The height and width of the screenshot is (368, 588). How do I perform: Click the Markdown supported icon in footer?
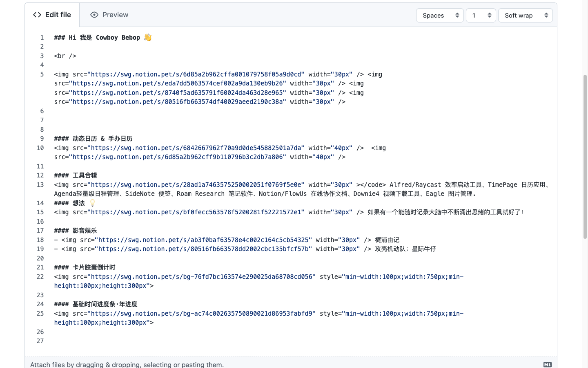tap(547, 364)
